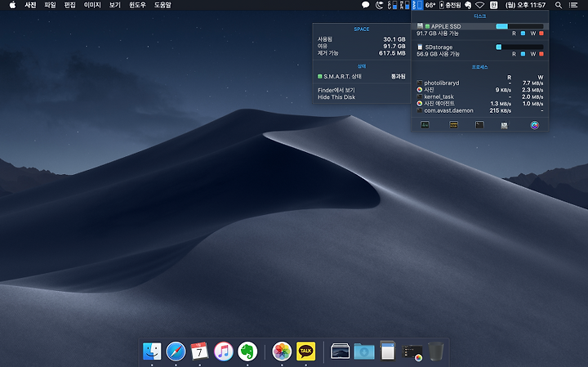Open the Trash in the Dock
588x367 pixels.
tap(436, 351)
